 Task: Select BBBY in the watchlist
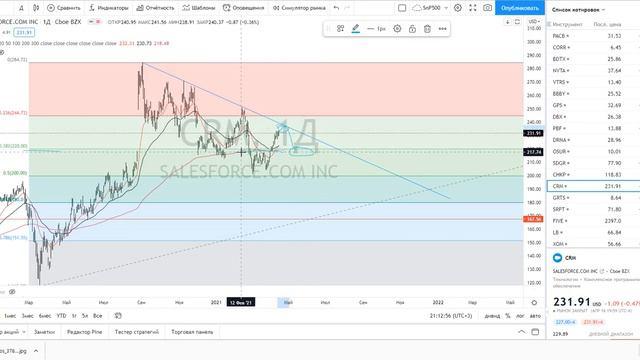[x=593, y=93]
